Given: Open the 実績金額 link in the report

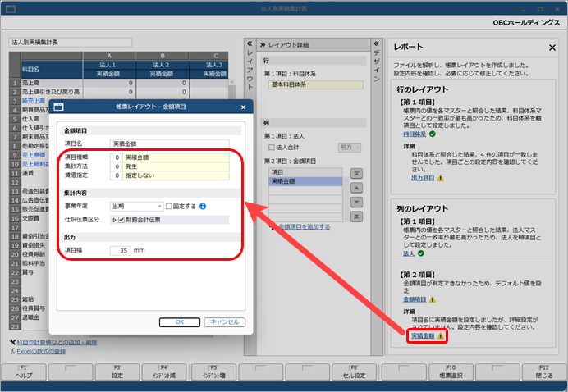Looking at the screenshot, I should pos(423,336).
